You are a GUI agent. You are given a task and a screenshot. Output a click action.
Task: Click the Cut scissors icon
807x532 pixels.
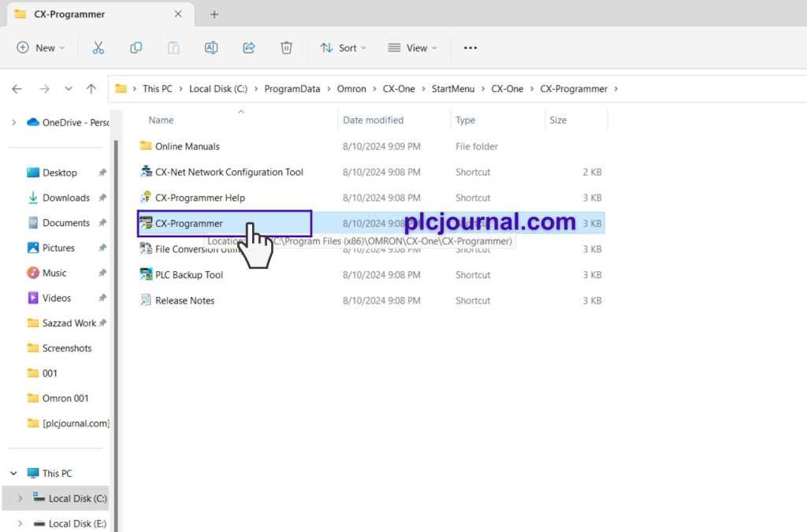point(98,48)
